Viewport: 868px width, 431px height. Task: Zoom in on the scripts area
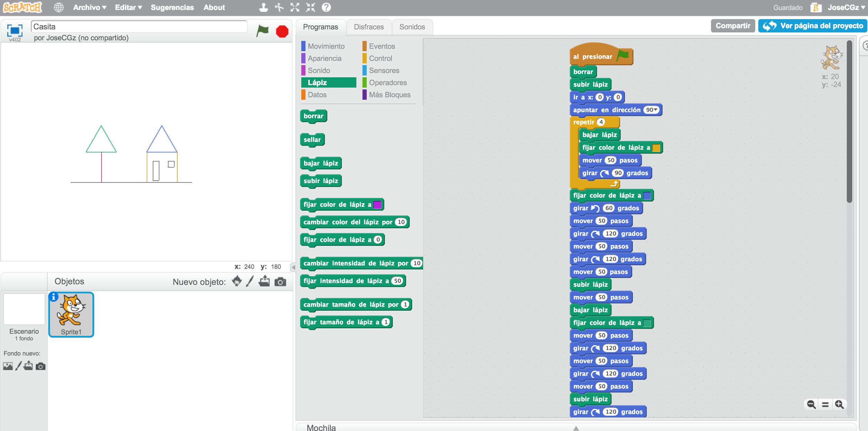coord(839,404)
